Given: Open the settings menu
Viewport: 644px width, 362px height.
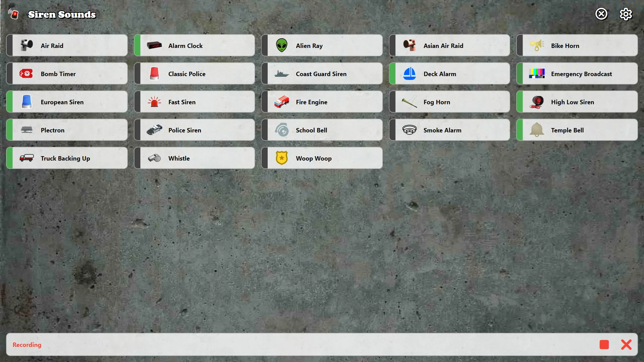Looking at the screenshot, I should [627, 14].
